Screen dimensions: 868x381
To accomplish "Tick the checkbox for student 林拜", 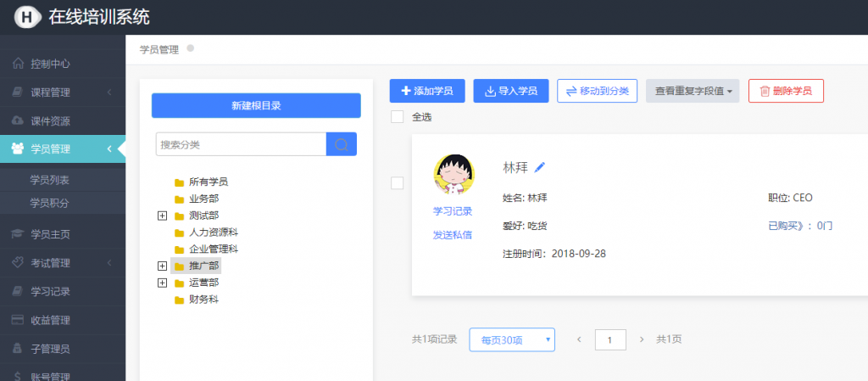I will [x=397, y=182].
